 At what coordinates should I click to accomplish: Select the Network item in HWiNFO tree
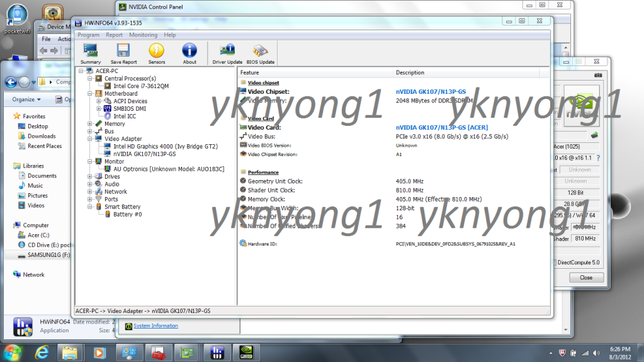click(x=115, y=192)
